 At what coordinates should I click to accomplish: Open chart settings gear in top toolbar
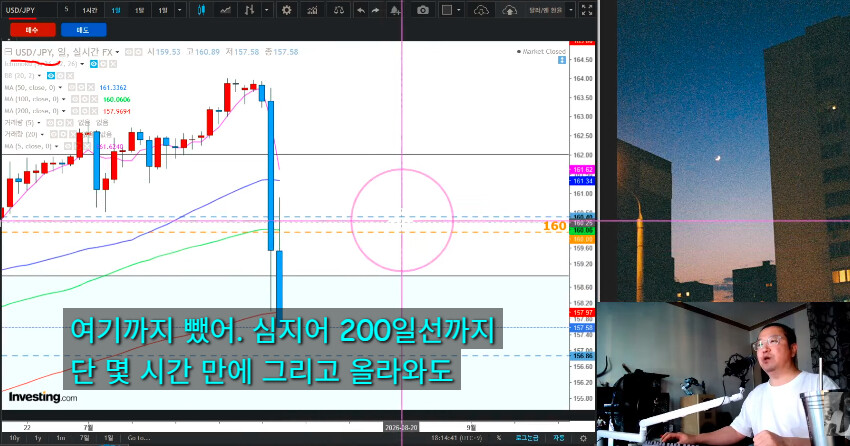point(287,10)
